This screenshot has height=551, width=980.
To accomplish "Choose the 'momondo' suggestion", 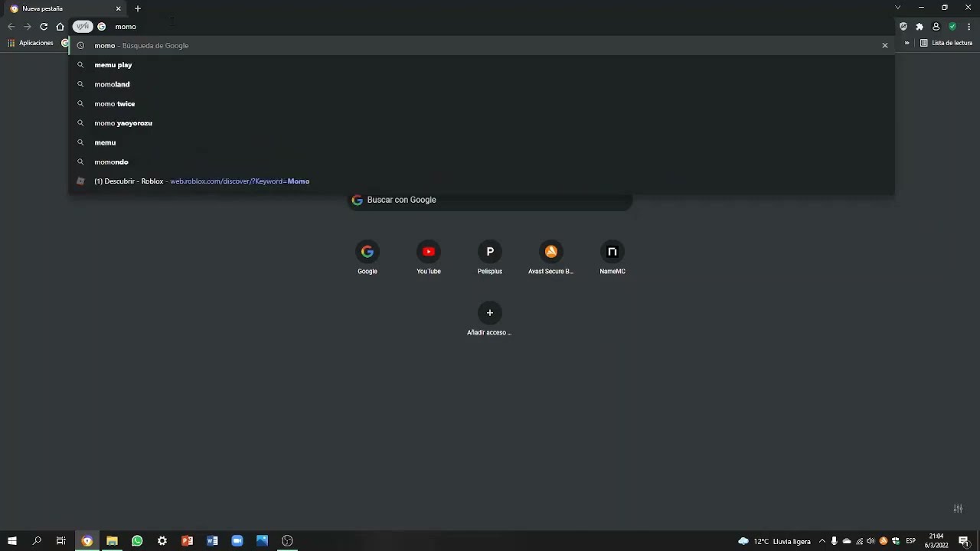I will 482,162.
